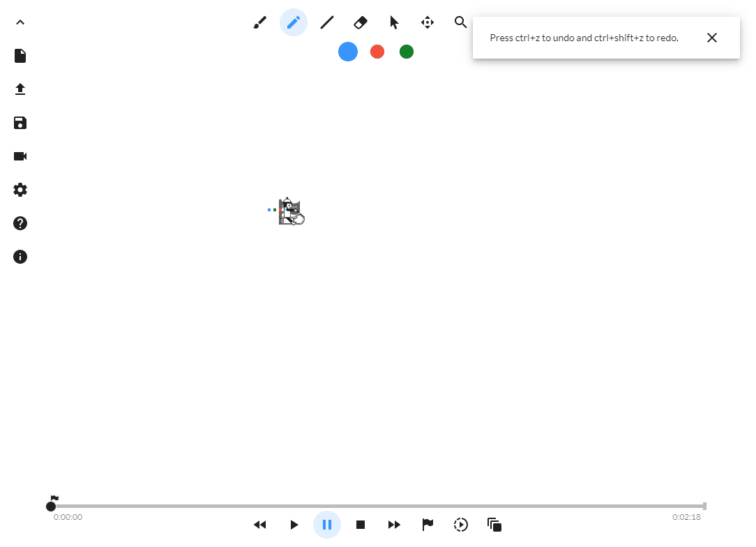Click the 0:00:00 start time label
The image size is (756, 547).
(68, 517)
